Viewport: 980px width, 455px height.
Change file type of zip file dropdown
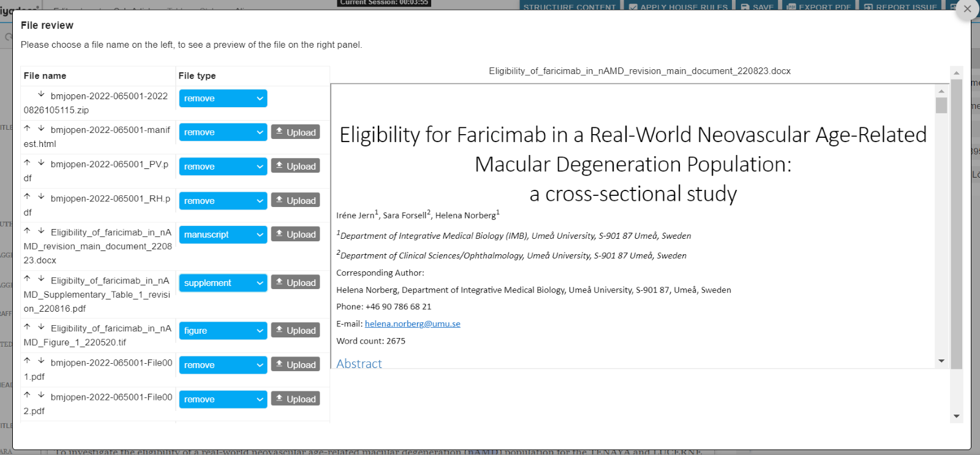pyautogui.click(x=223, y=99)
